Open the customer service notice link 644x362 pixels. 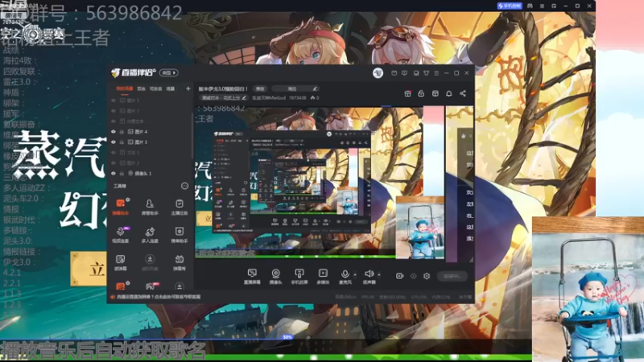click(x=159, y=297)
